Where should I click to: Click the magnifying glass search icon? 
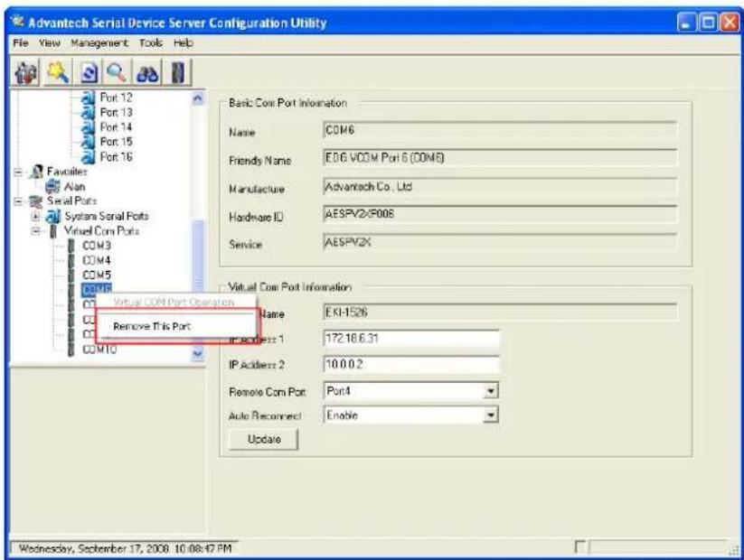117,73
